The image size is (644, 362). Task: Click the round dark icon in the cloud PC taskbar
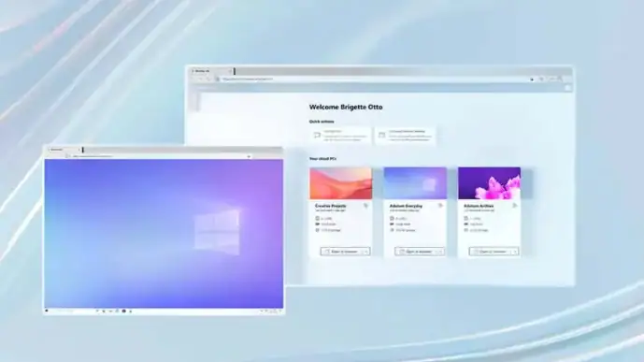123,311
